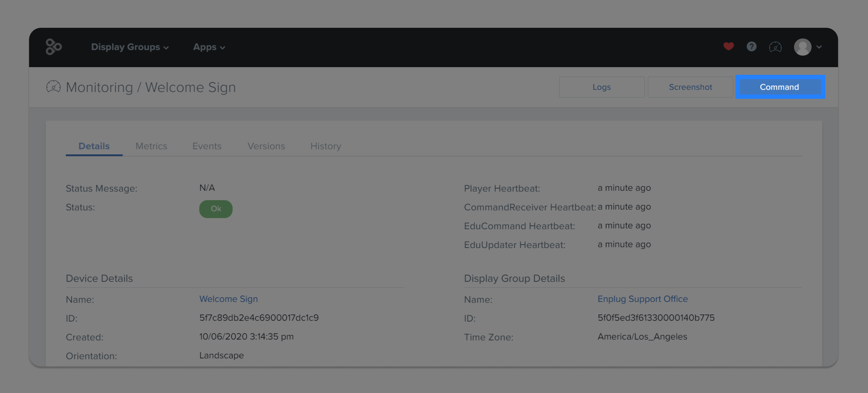
Task: Click the Logs button
Action: tap(602, 87)
